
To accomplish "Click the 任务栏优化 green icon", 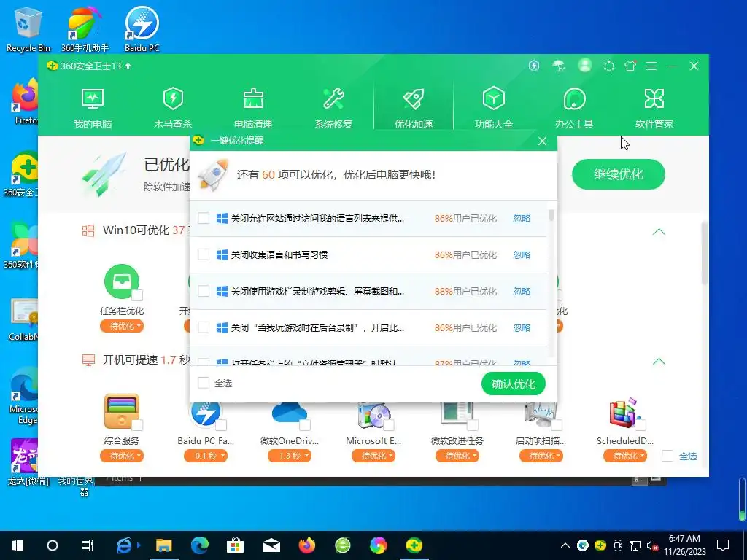I will [122, 281].
